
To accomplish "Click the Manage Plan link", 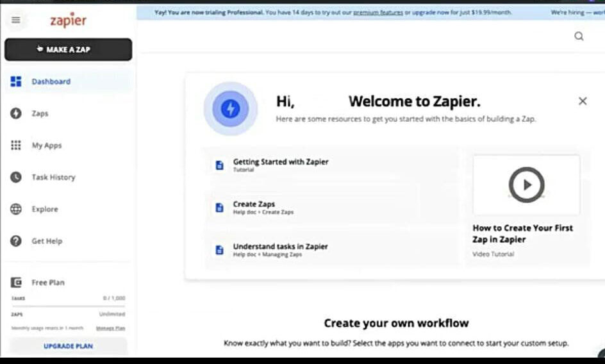I will point(111,328).
